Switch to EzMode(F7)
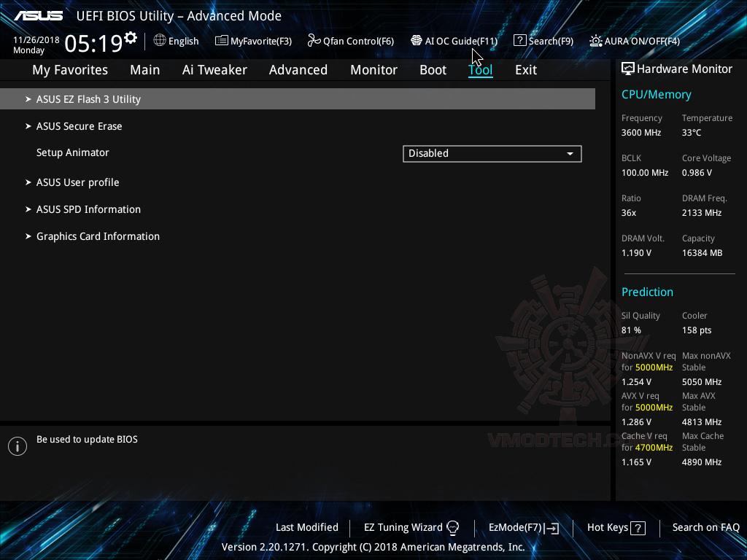The image size is (747, 560). pos(515,528)
